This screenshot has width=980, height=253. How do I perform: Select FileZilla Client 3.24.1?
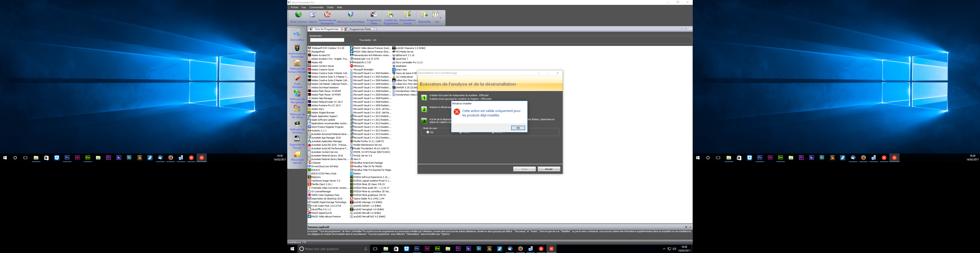coord(320,184)
